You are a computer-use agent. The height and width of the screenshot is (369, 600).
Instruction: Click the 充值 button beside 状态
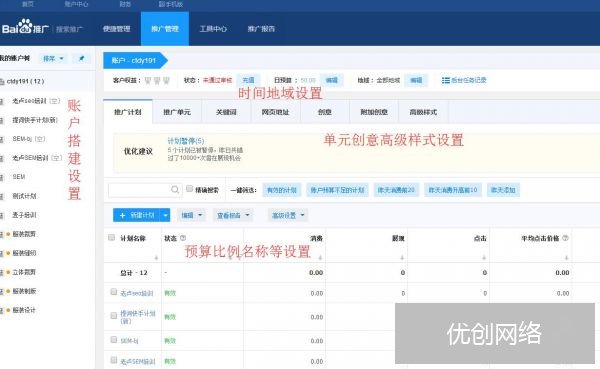pos(248,80)
